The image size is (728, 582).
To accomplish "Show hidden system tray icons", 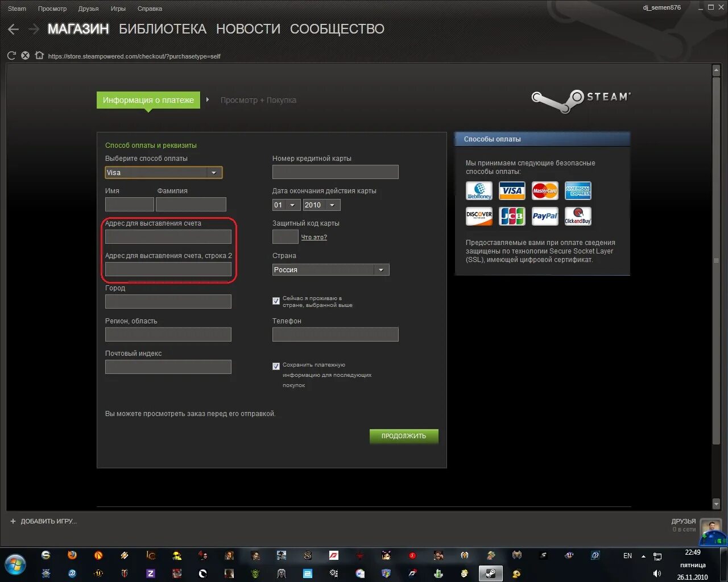I will point(643,556).
